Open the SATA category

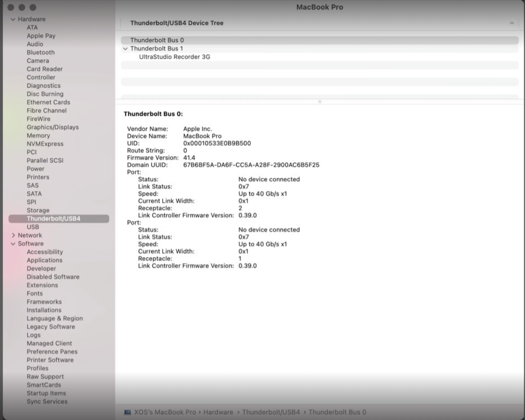34,194
